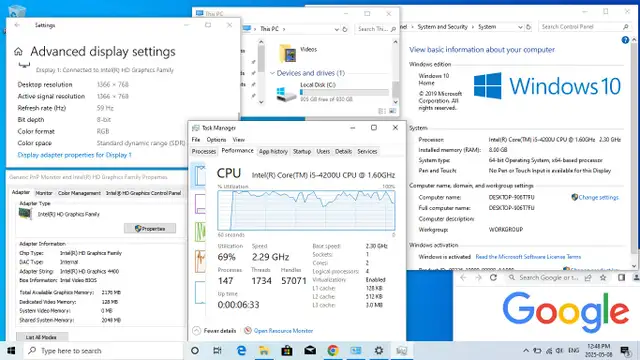
Task: Collapse Task Manager with Fewer details
Action: (214, 331)
